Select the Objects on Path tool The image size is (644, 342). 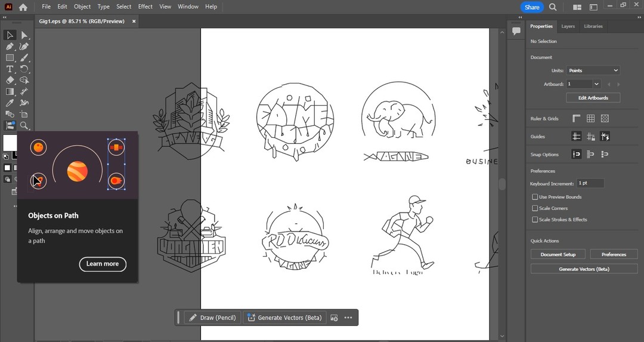click(x=10, y=125)
